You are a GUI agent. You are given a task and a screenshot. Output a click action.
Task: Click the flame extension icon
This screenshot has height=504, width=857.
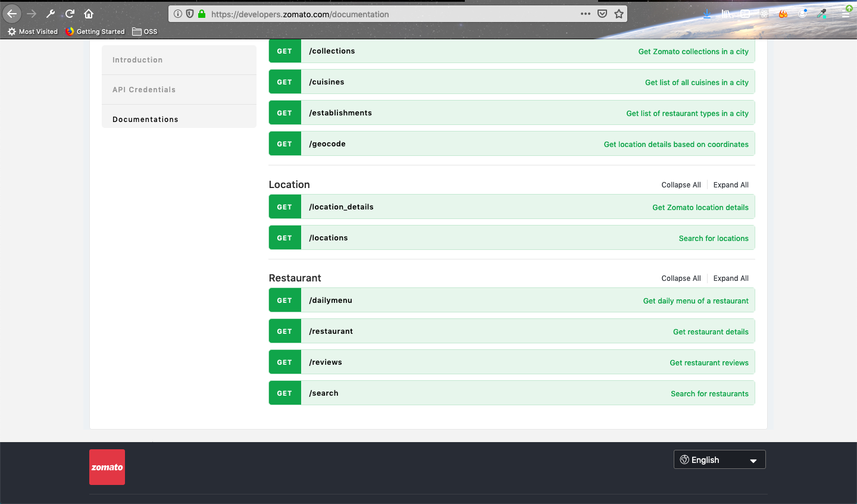coord(783,14)
